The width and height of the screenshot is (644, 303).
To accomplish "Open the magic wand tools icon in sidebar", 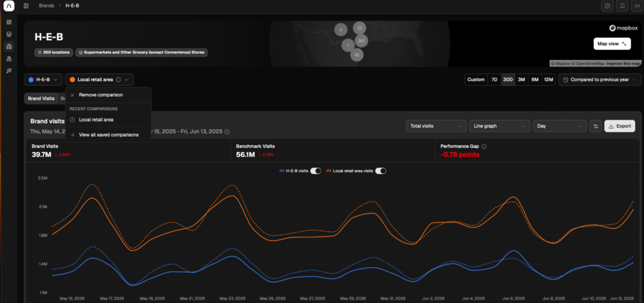I will [x=9, y=71].
